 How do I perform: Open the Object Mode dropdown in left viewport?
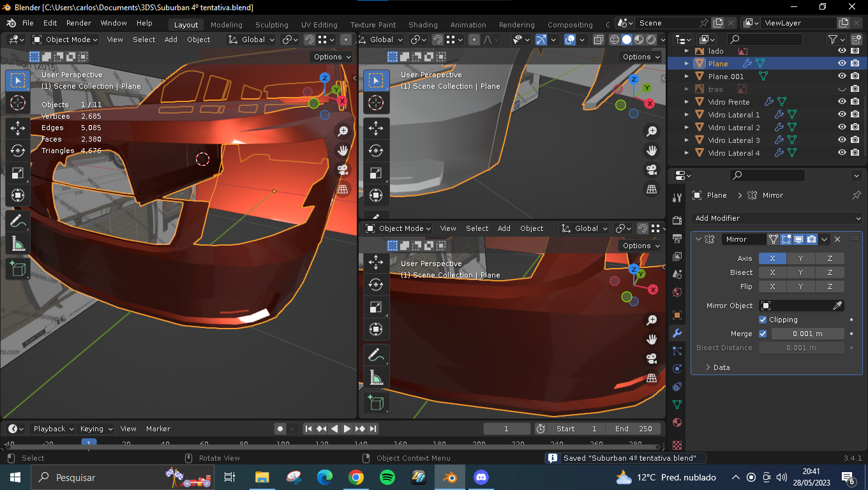pyautogui.click(x=64, y=40)
